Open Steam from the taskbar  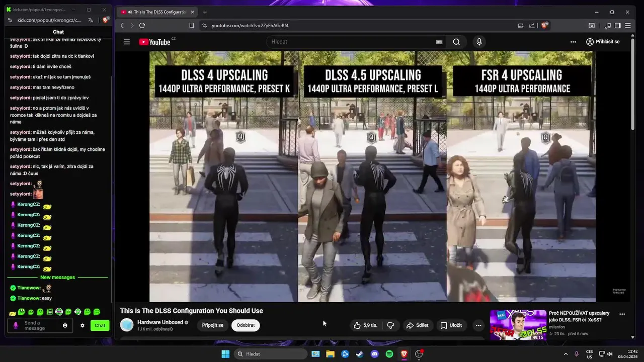pos(359,354)
